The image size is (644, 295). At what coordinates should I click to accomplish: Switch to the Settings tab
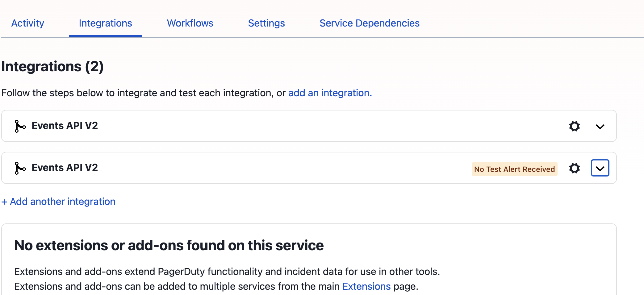(266, 23)
